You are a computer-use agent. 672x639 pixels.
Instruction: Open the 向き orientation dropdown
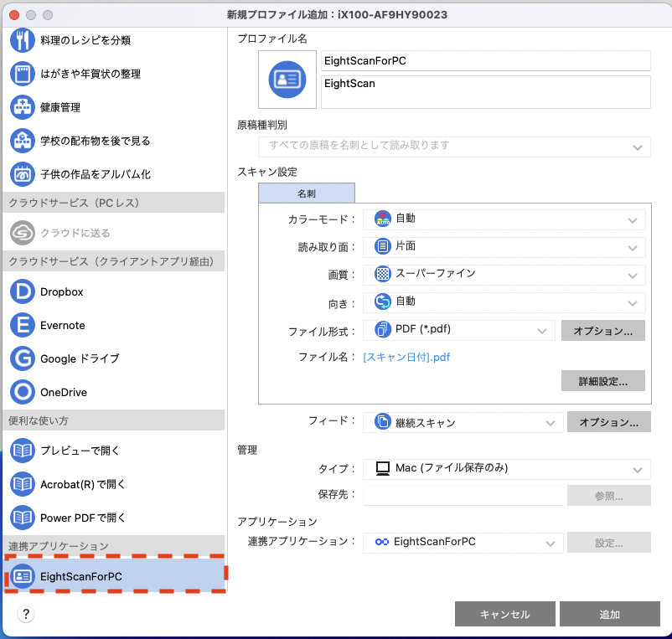click(x=504, y=302)
